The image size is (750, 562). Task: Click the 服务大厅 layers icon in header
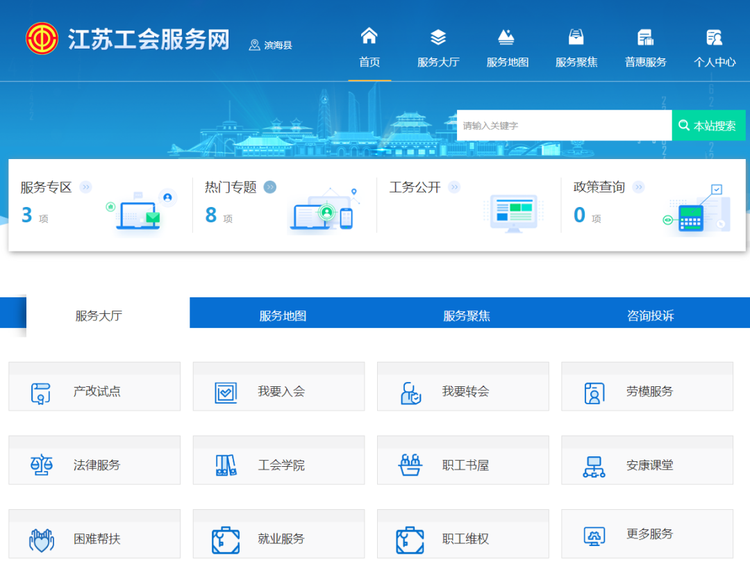pos(438,37)
